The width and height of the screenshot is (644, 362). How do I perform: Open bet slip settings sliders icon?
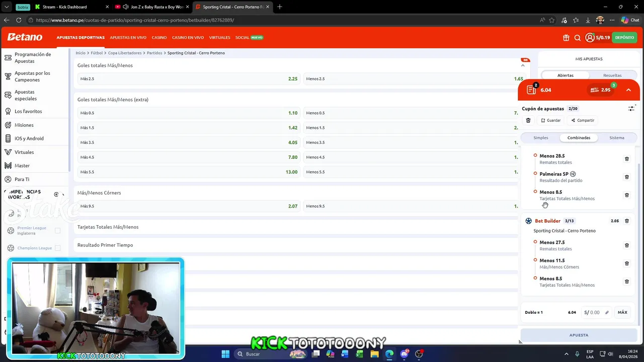point(631,109)
